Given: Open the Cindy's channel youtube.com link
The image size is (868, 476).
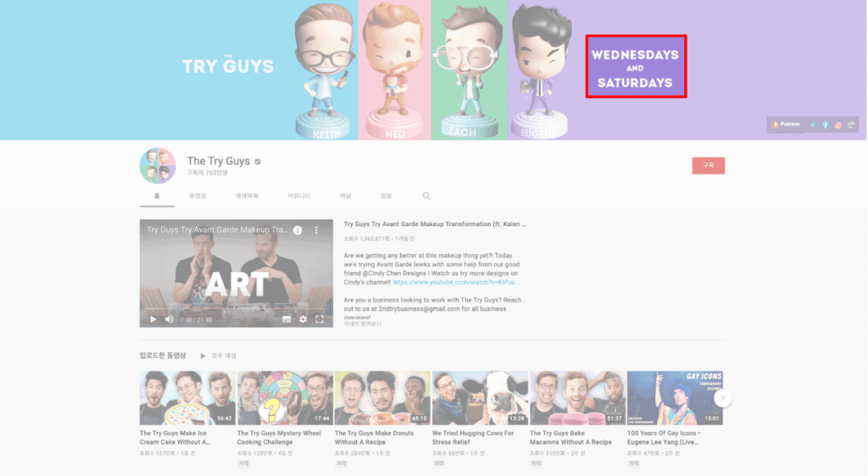Looking at the screenshot, I should click(x=456, y=282).
